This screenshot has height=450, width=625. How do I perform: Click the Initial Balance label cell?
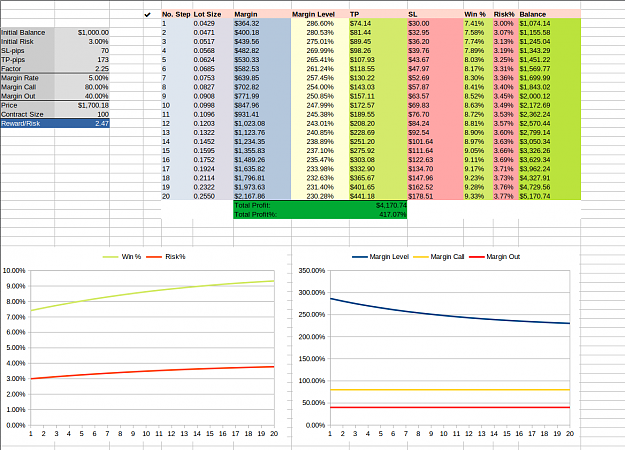point(28,32)
